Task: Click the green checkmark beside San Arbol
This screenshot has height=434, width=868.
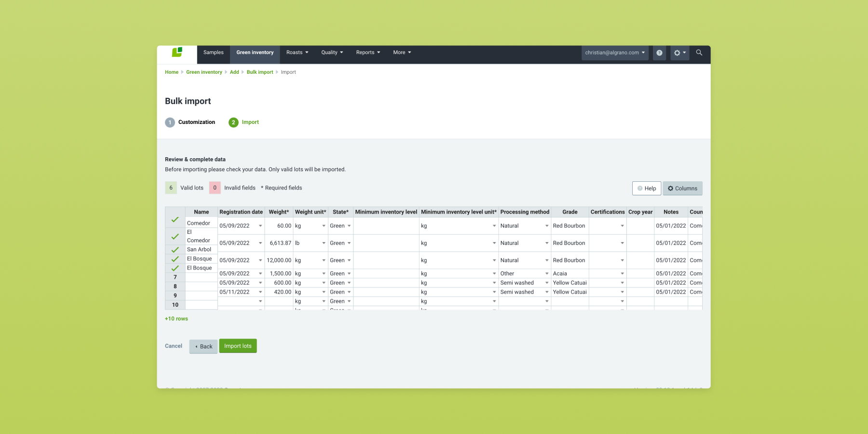Action: 175,250
